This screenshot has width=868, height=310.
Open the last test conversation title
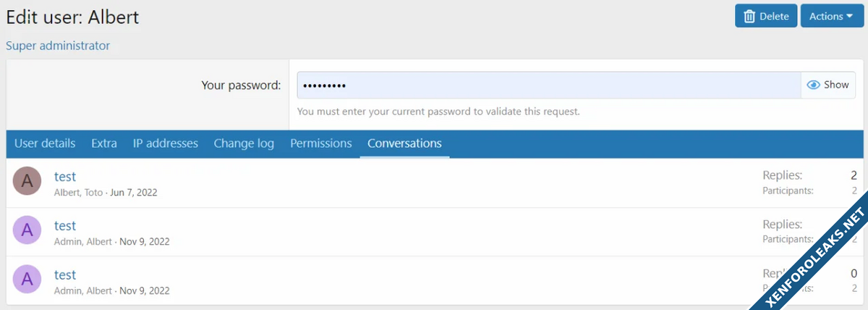(x=65, y=275)
